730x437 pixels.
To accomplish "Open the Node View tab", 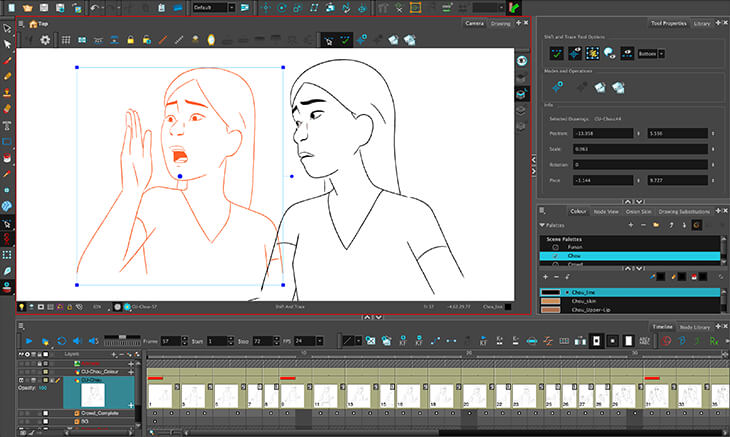I will [606, 211].
